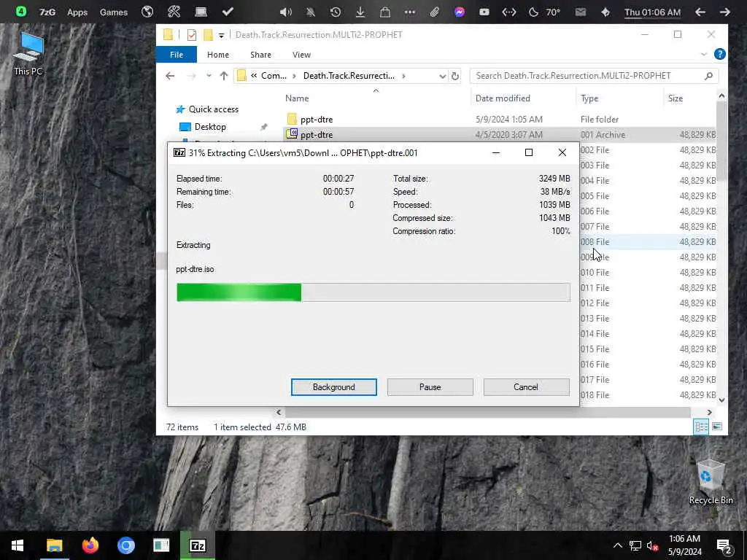Click the muted bell icon in top bar
The image size is (747, 560).
[x=311, y=12]
